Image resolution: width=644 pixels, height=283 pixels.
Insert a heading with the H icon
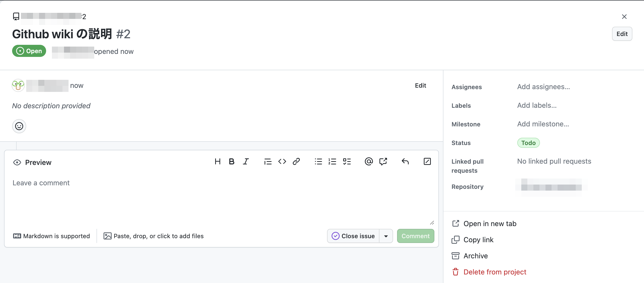218,161
